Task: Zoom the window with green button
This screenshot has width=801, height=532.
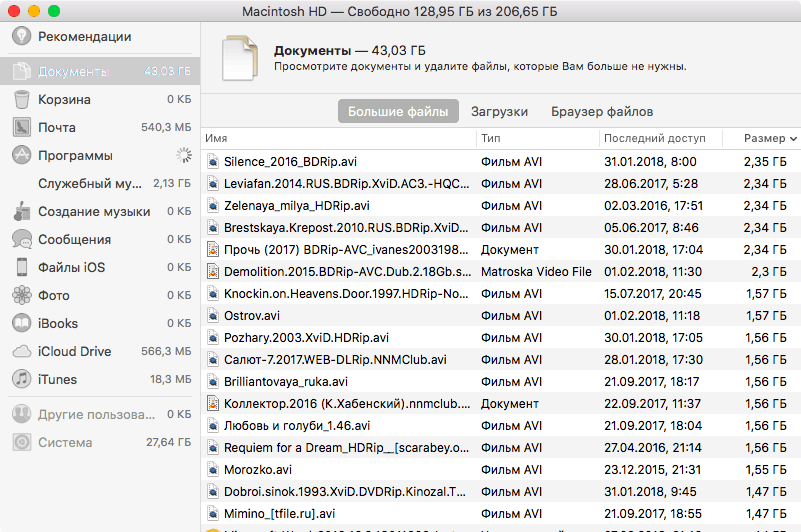Action: [x=54, y=11]
